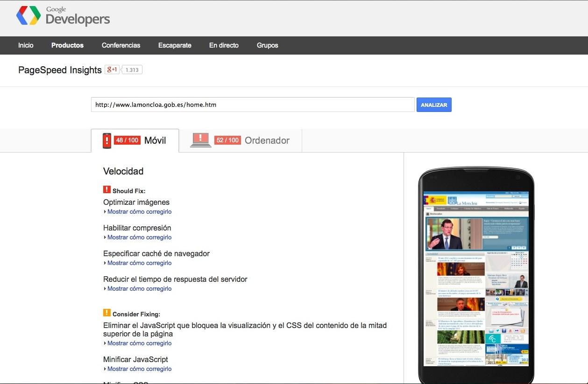Expand how to fix Optimizar imágenes

[x=139, y=212]
